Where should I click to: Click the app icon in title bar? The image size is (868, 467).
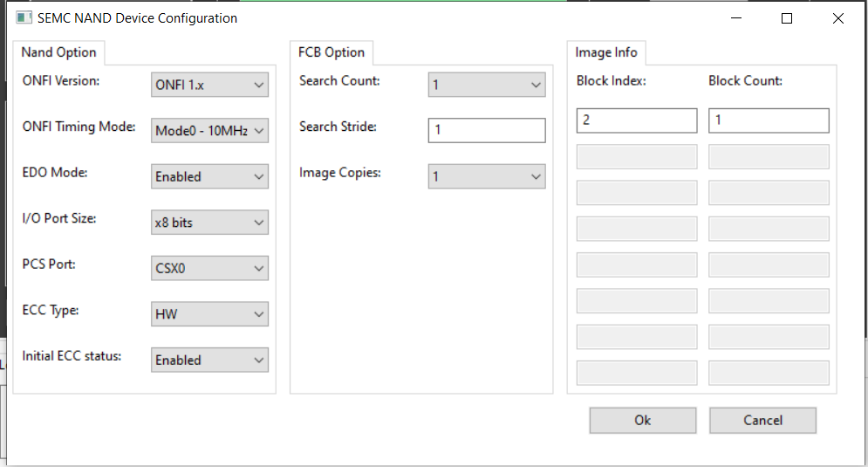[24, 17]
